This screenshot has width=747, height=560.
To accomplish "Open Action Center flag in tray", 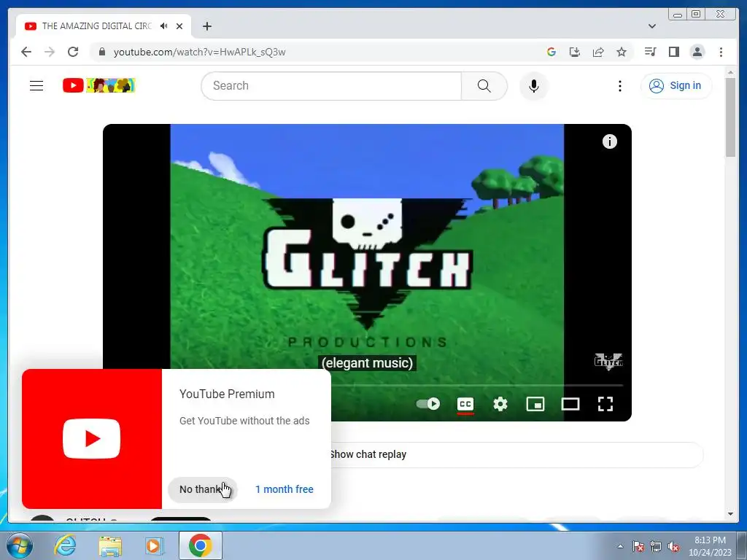I will [638, 546].
